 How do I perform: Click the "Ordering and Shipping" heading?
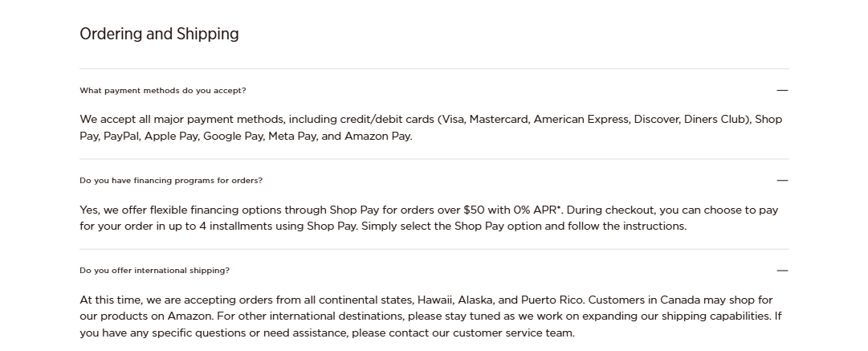point(159,34)
